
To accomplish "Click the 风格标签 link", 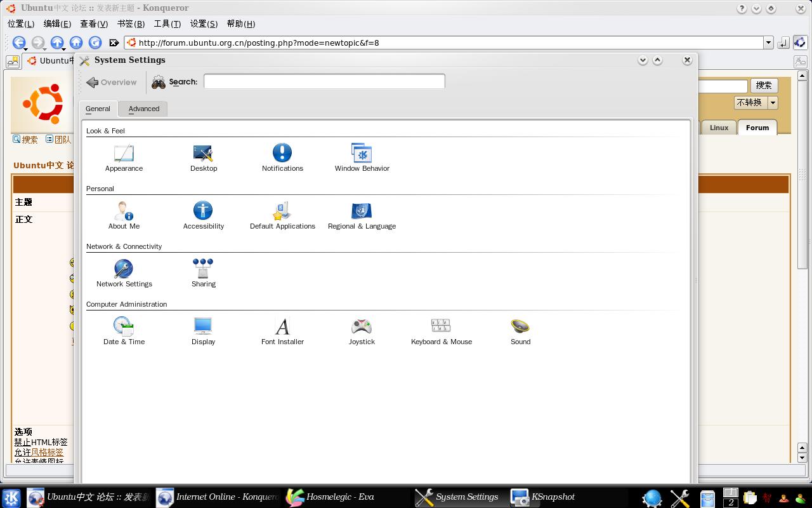I will click(x=47, y=453).
